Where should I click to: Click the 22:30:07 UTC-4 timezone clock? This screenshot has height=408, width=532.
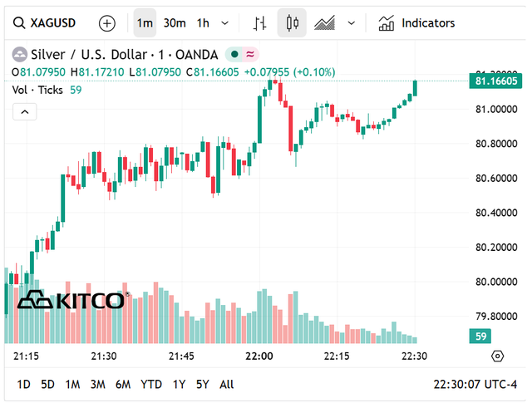[x=475, y=385]
